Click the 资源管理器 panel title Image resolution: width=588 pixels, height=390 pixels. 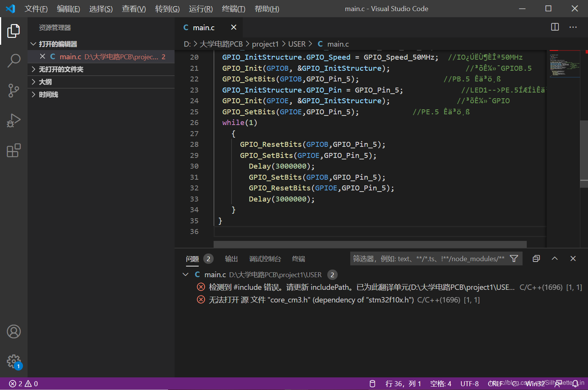click(x=55, y=28)
